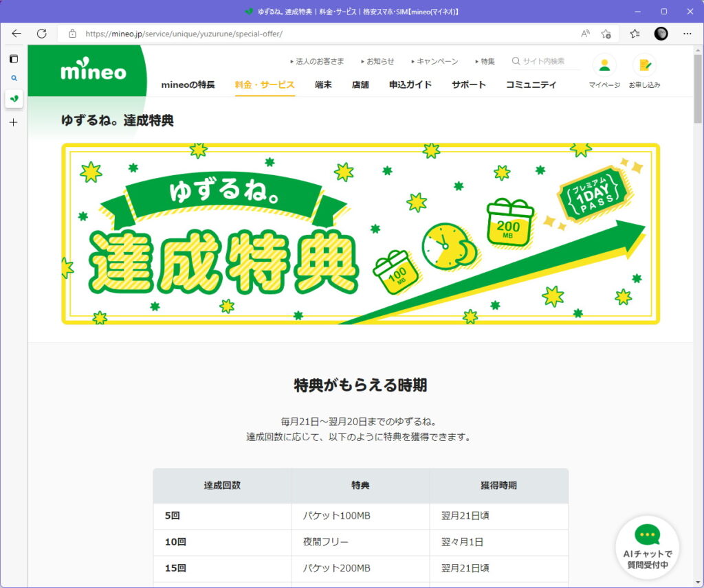The width and height of the screenshot is (704, 588).
Task: Open 申込ガイド menu
Action: 410,84
